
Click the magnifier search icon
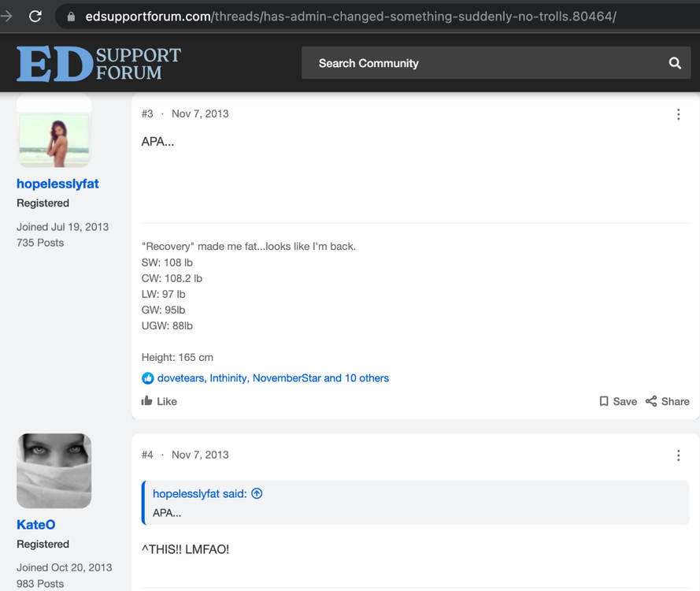point(675,63)
